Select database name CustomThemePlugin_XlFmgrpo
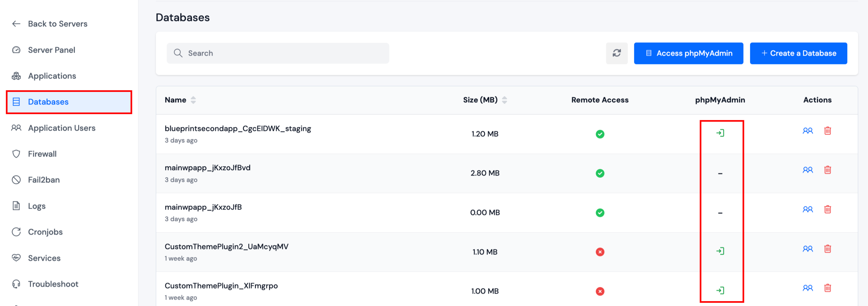This screenshot has width=868, height=306. pyautogui.click(x=221, y=286)
